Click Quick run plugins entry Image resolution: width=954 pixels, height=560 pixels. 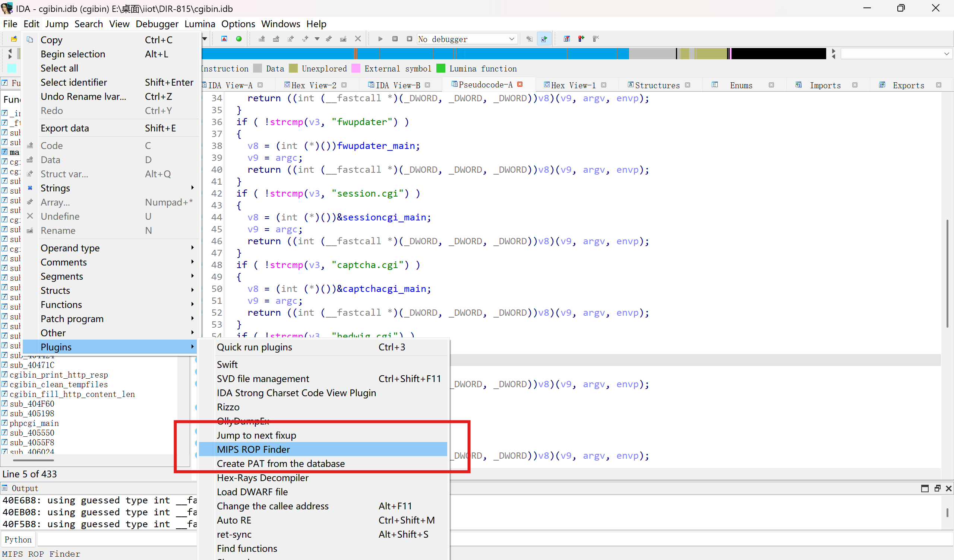pyautogui.click(x=323, y=347)
